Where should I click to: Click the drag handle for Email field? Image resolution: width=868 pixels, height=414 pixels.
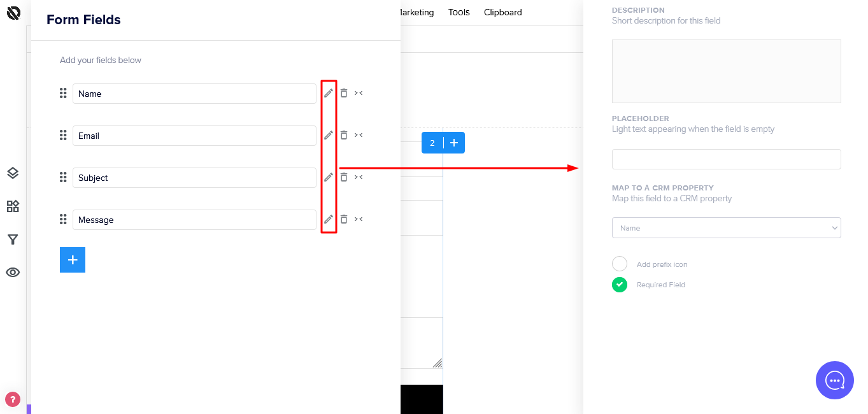63,135
